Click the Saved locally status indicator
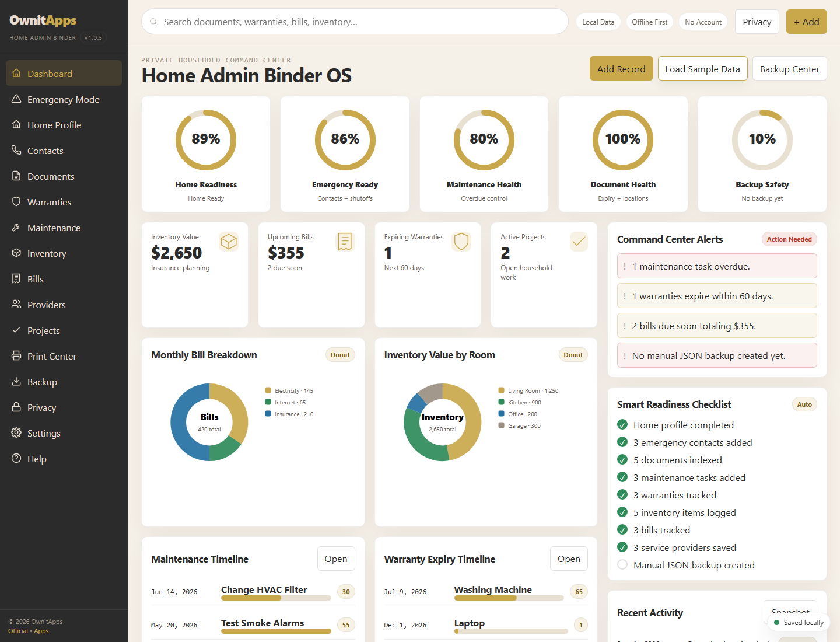840x642 pixels. point(799,623)
